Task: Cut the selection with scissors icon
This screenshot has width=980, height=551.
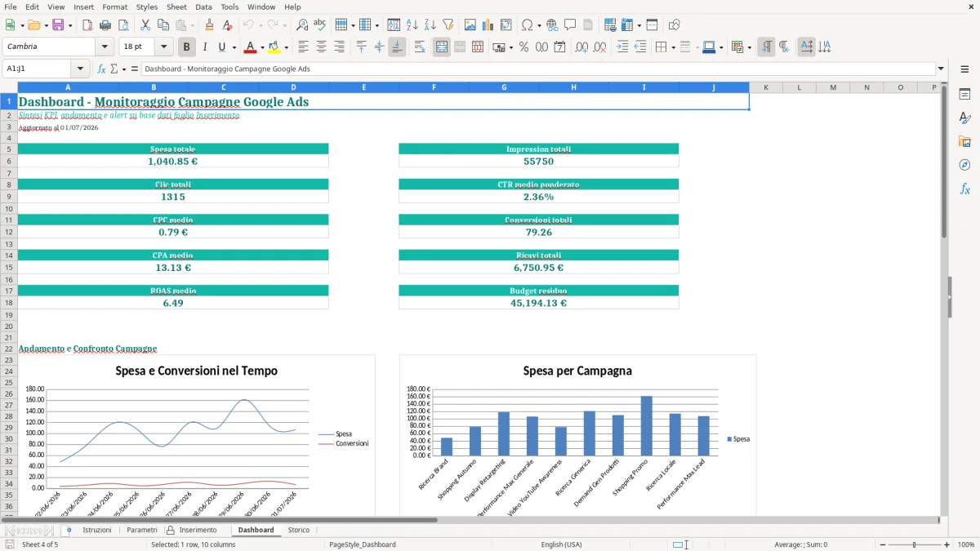Action: coord(145,25)
